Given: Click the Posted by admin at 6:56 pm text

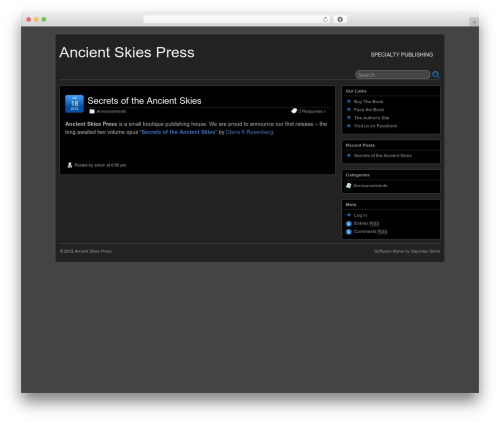Looking at the screenshot, I should (100, 165).
